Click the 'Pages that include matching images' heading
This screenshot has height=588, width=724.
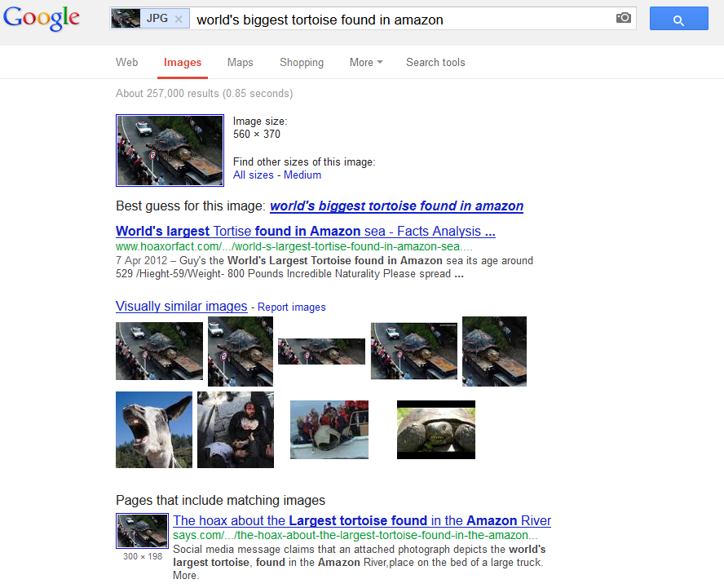221,500
